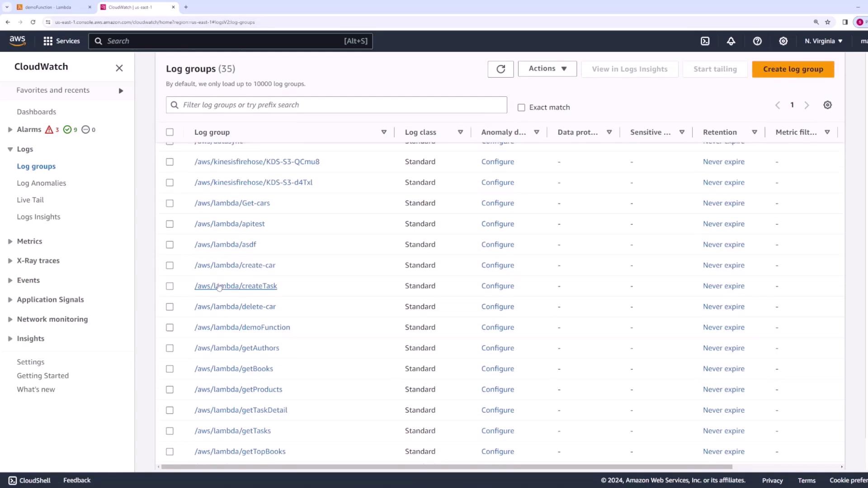
Task: Bookmark this page with star icon
Action: tap(828, 22)
